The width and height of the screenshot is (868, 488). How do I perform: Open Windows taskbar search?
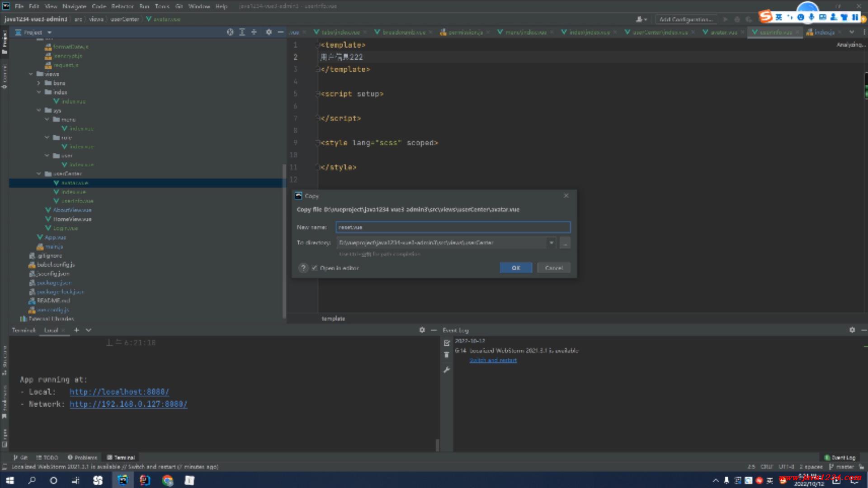pos(32,480)
